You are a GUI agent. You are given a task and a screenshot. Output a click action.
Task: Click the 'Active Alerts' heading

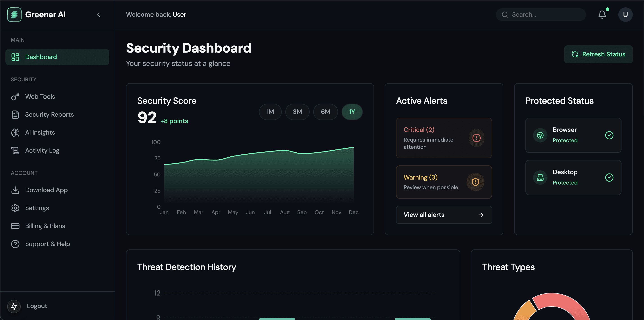pyautogui.click(x=421, y=101)
